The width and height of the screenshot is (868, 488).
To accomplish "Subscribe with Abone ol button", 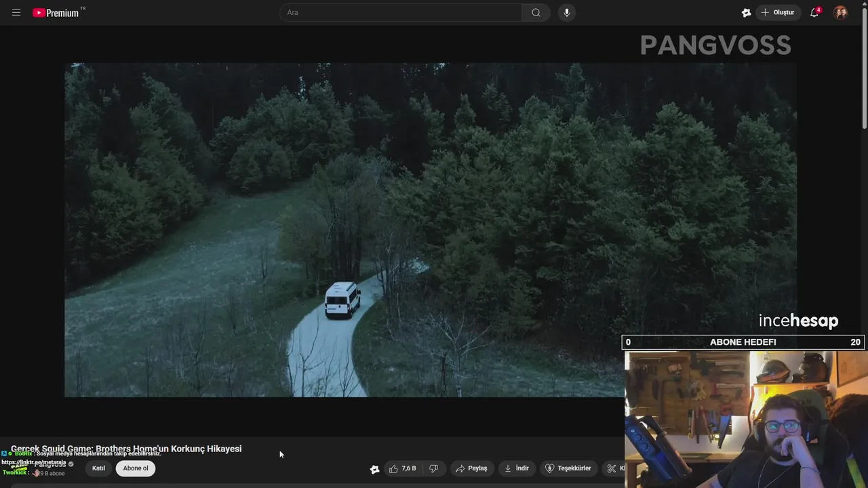I will 136,468.
